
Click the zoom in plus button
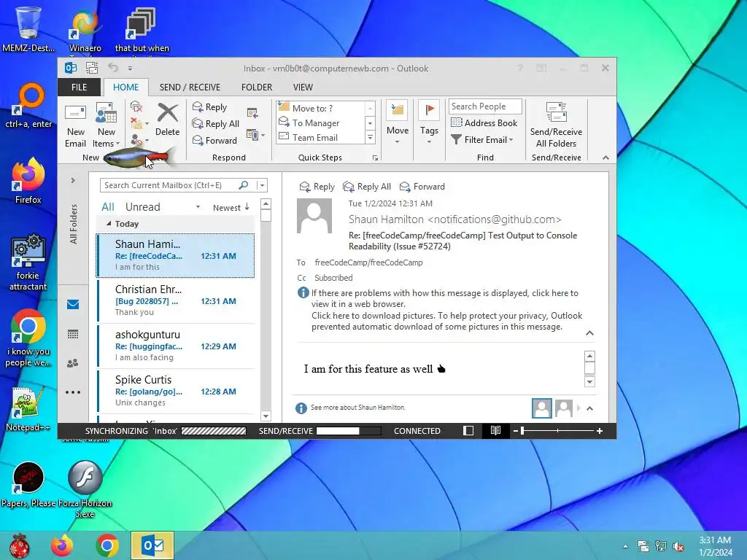click(x=600, y=431)
